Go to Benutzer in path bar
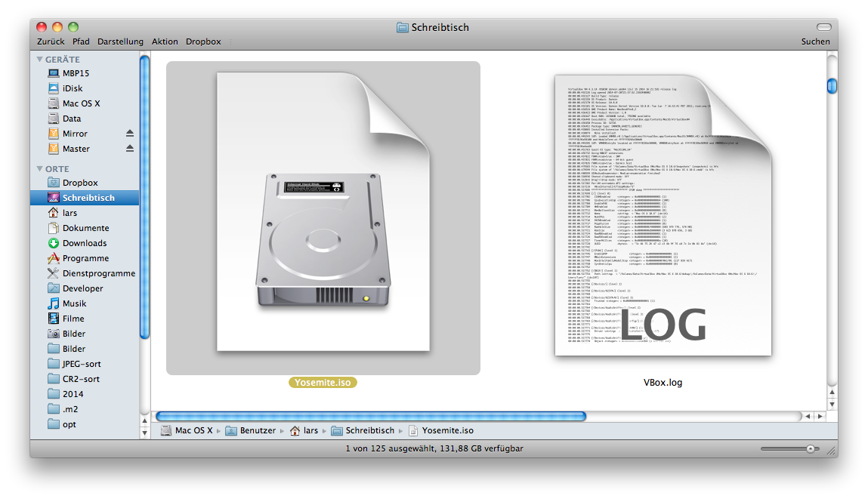 251,430
